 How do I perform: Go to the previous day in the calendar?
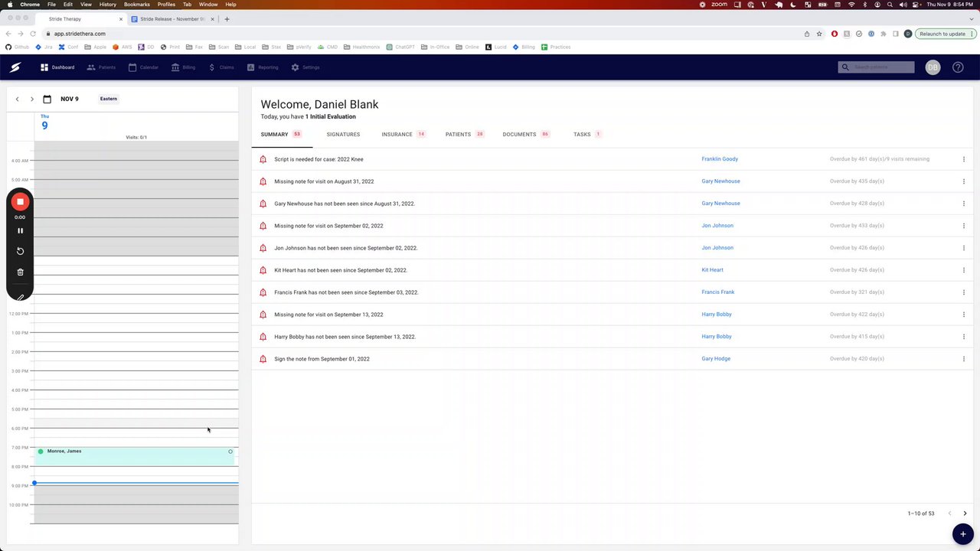pyautogui.click(x=18, y=99)
